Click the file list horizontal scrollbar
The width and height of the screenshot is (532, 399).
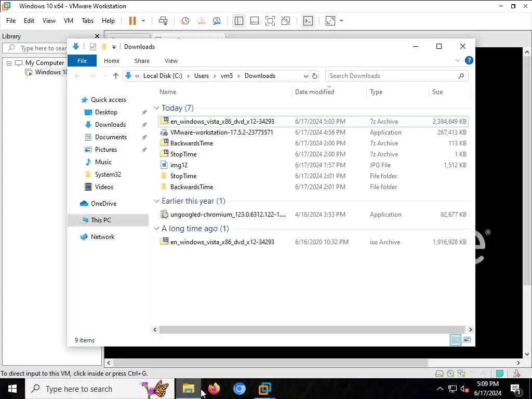coord(312,329)
